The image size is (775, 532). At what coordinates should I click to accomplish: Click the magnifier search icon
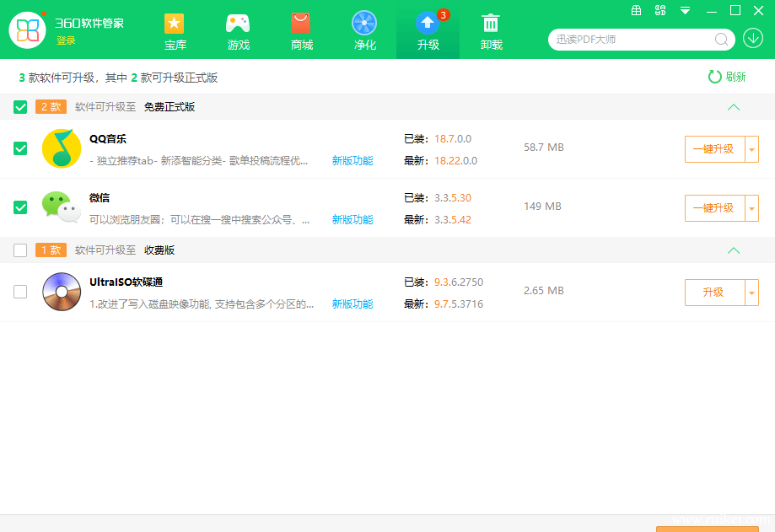click(721, 40)
